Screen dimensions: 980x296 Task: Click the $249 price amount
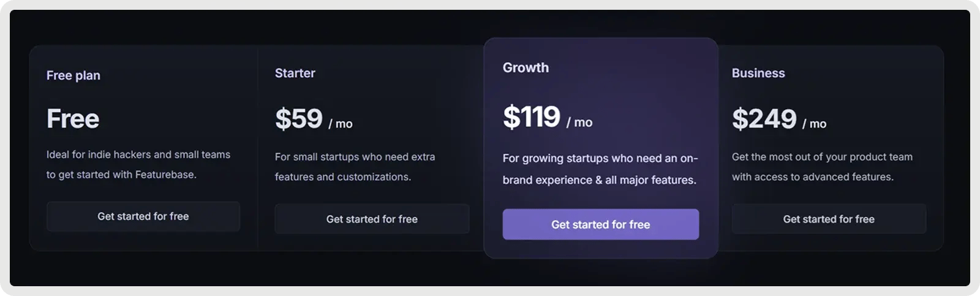click(x=764, y=118)
